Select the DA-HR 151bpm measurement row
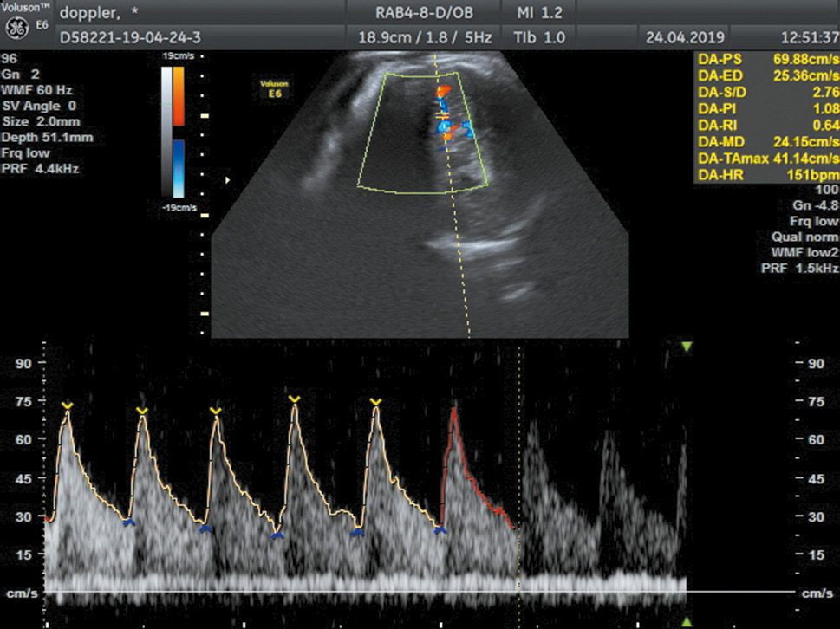The height and width of the screenshot is (629, 840). click(766, 175)
